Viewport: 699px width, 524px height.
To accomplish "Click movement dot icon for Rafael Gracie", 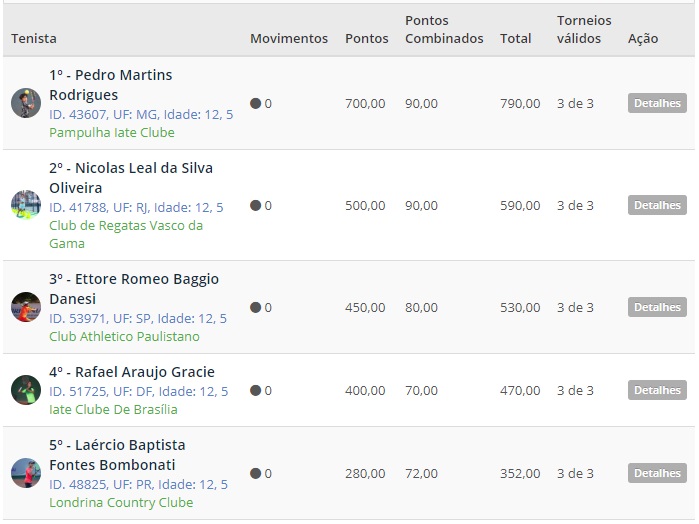I will coord(255,390).
